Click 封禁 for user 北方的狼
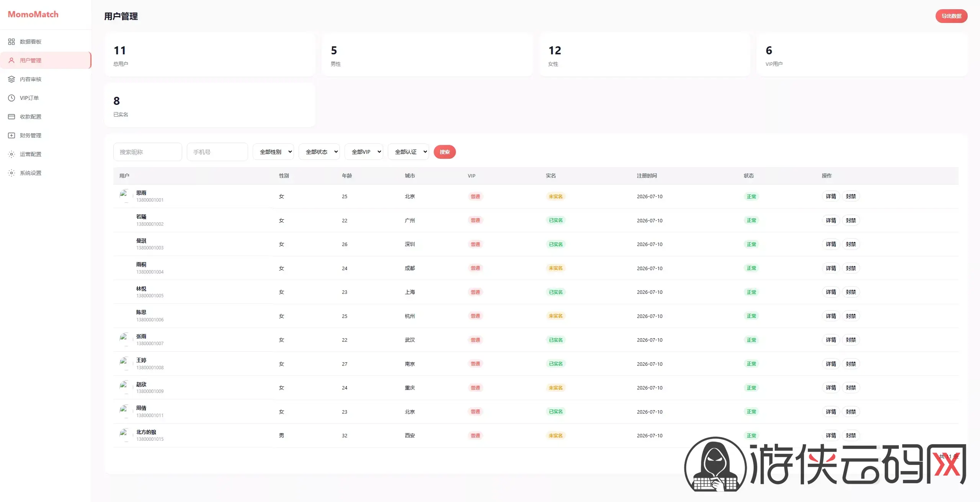Image resolution: width=980 pixels, height=502 pixels. click(x=851, y=435)
